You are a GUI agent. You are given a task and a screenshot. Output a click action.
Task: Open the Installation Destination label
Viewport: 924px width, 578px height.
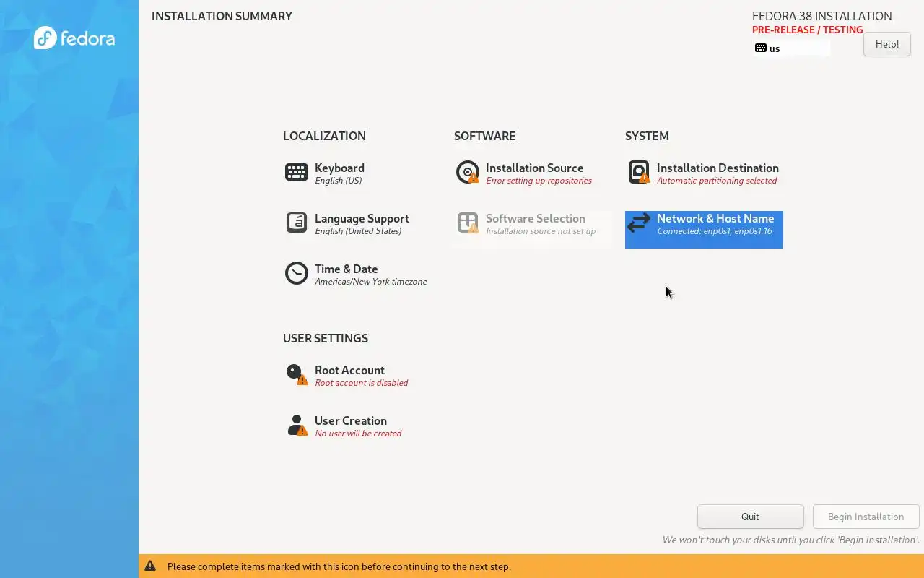tap(718, 168)
